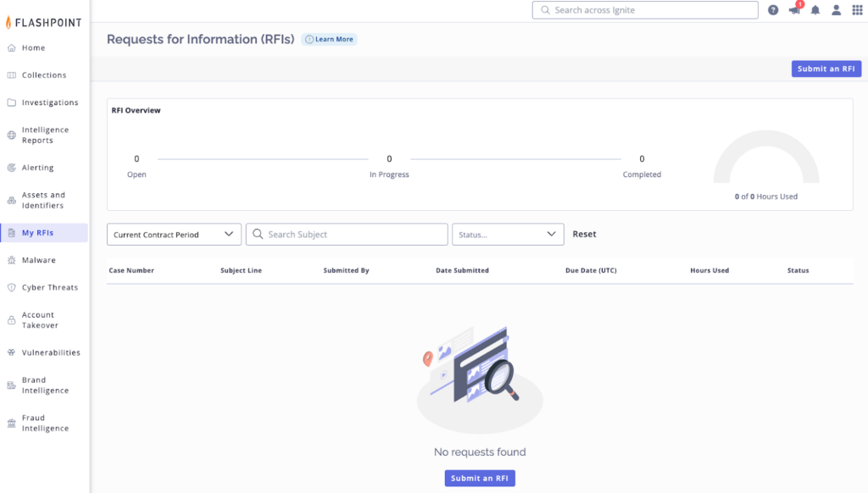The image size is (868, 493).
Task: Open the user profile icon
Action: tap(837, 10)
